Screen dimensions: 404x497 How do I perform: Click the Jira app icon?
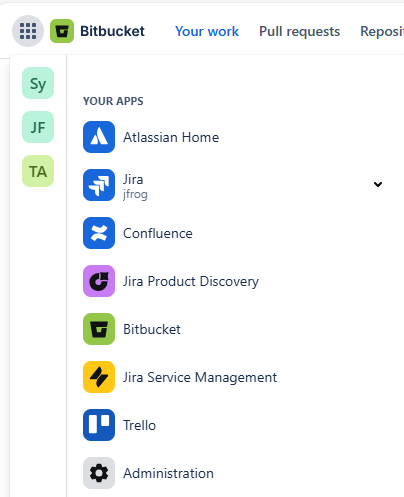(x=99, y=185)
